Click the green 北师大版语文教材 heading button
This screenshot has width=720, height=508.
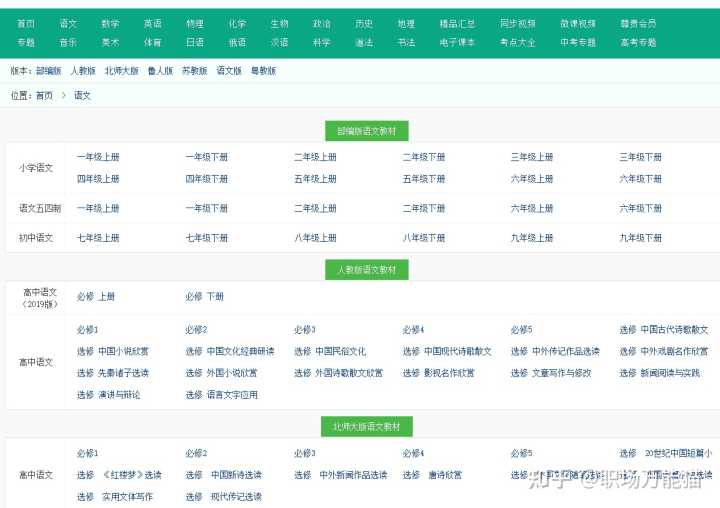click(x=366, y=427)
